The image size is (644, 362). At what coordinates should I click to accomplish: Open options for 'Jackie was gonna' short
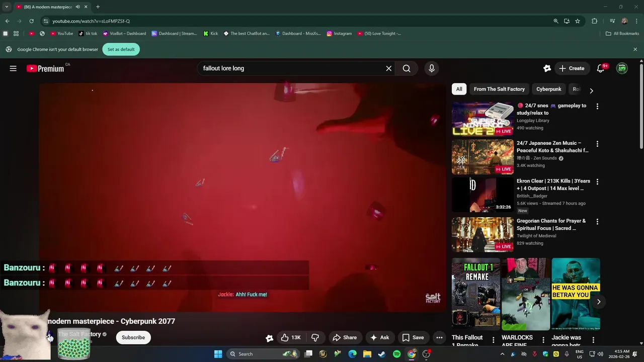click(x=593, y=340)
